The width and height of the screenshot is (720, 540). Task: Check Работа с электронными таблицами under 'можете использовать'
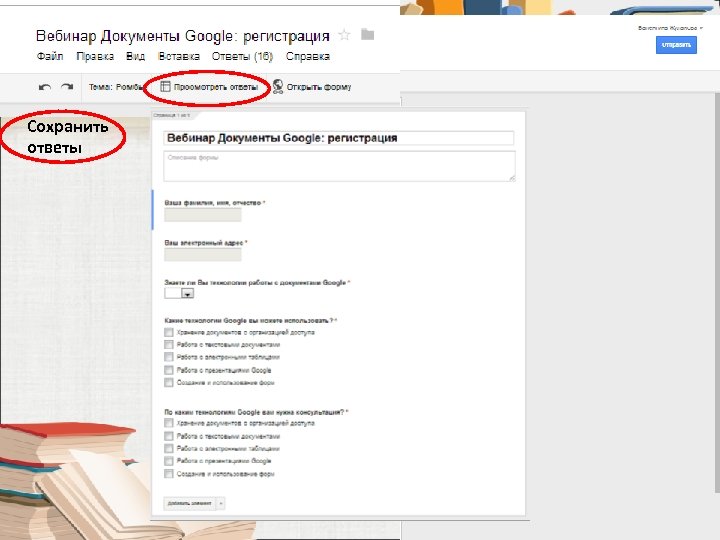tap(169, 357)
